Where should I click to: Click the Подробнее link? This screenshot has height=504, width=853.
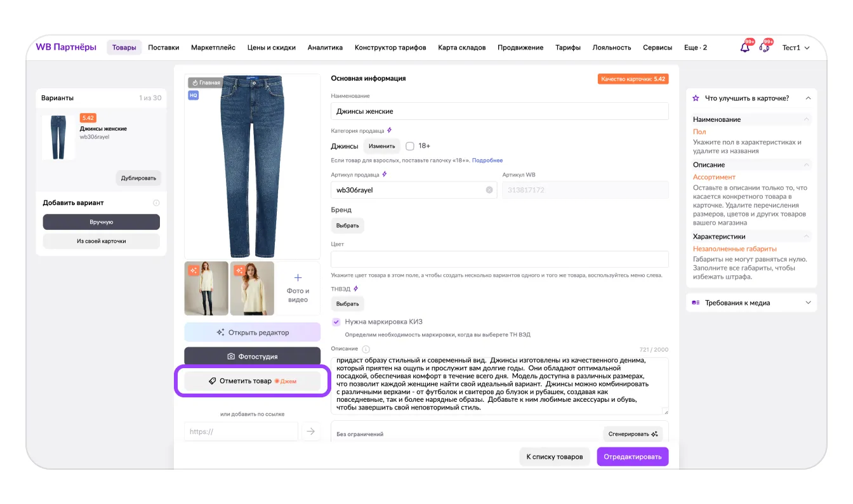(487, 160)
